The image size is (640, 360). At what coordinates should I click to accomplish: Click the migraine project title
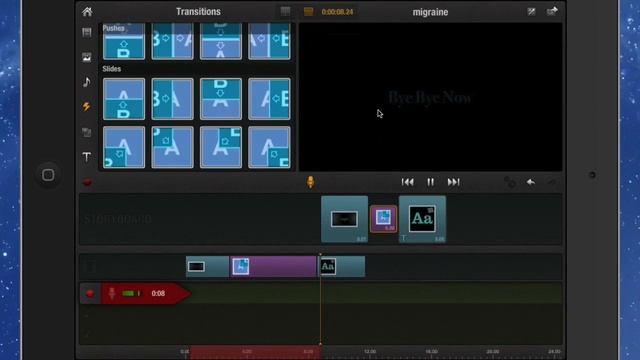(430, 12)
